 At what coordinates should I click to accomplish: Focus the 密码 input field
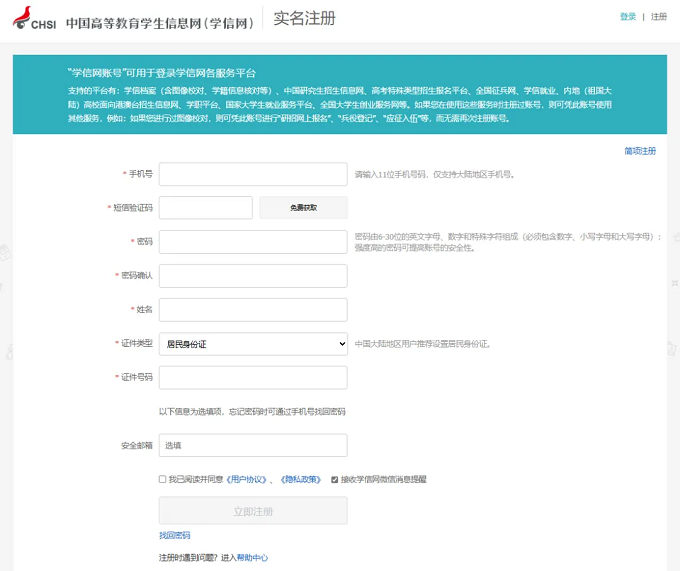coord(253,242)
